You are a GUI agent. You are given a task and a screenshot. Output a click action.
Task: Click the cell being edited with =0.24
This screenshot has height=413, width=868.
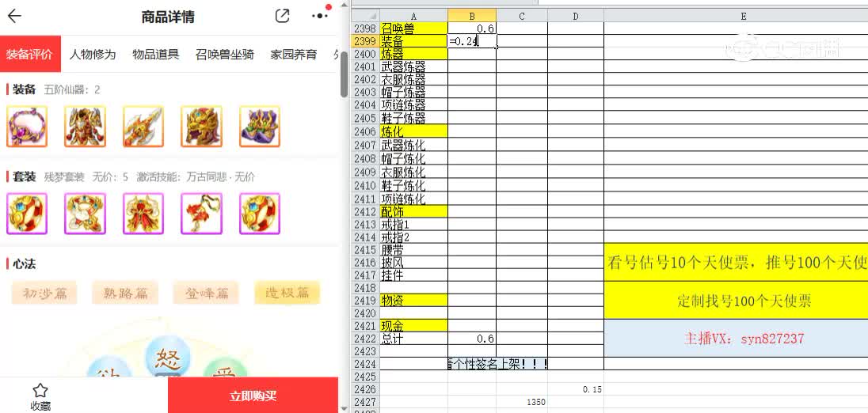pos(472,41)
